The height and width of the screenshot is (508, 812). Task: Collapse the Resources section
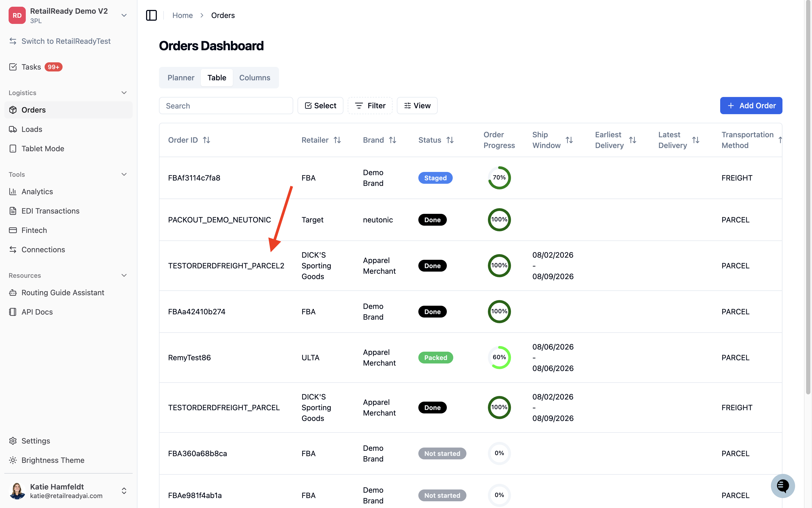click(124, 276)
